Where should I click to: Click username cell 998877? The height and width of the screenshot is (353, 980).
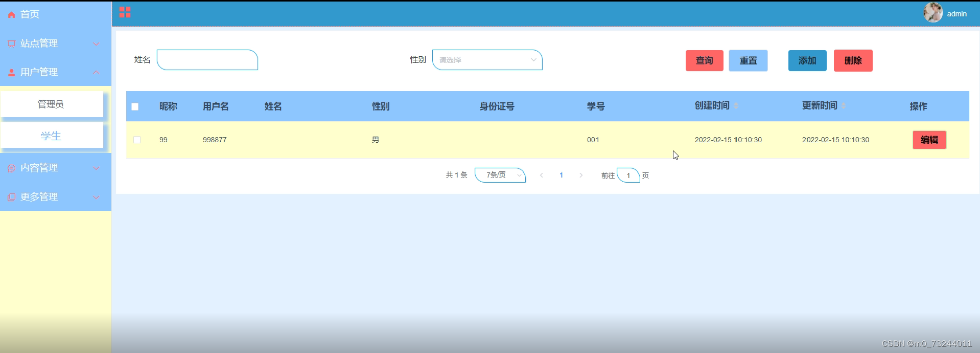(215, 140)
